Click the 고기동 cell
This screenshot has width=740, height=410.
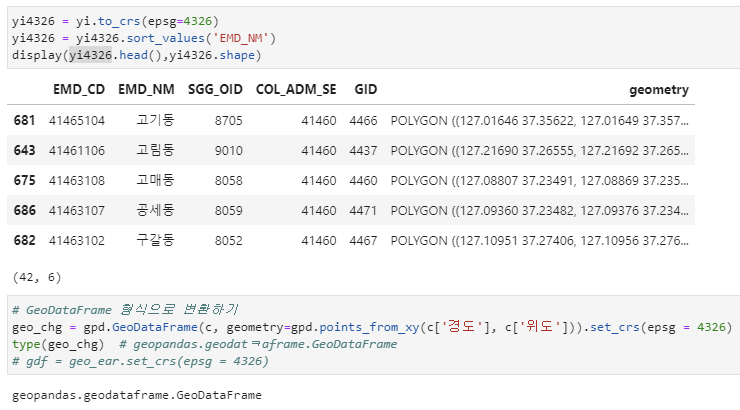(155, 120)
